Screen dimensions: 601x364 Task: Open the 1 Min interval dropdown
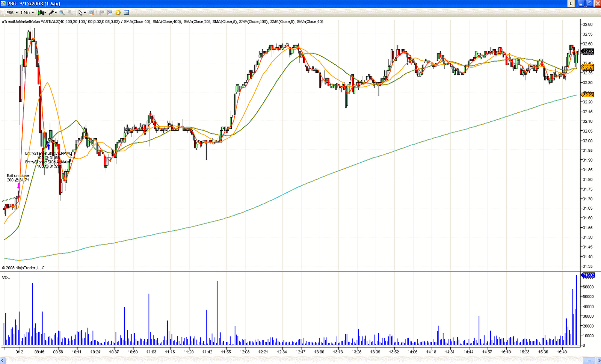(27, 12)
